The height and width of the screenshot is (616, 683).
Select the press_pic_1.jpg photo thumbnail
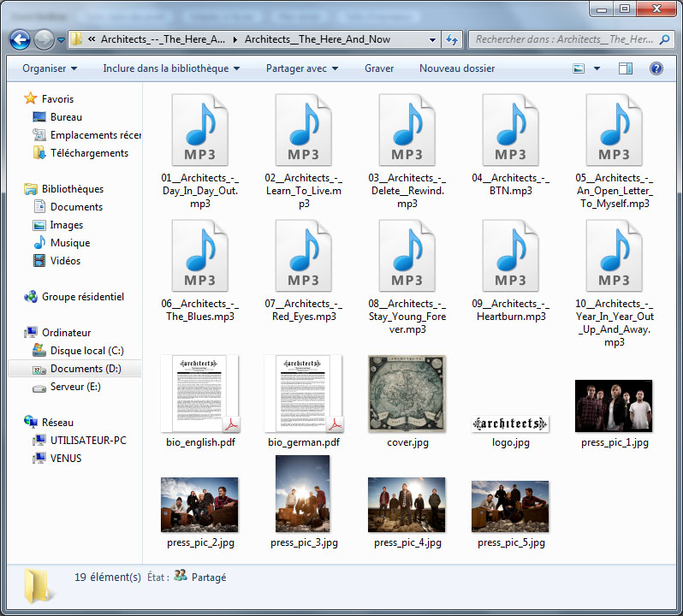click(x=615, y=406)
